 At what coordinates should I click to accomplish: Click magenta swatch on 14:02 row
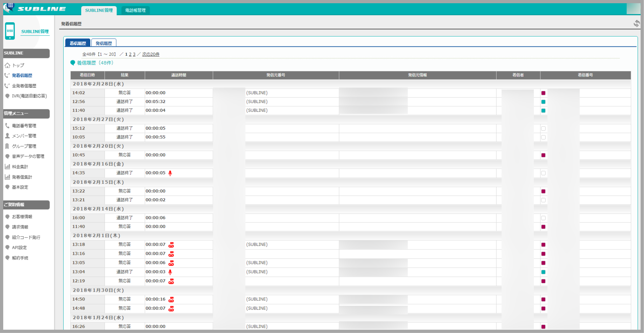(x=543, y=93)
